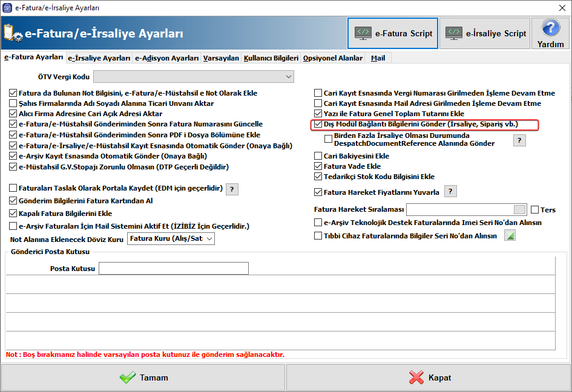This screenshot has width=572, height=392.
Task: Click help icon beside Fatura Hareket Fiyatlarını Yuvarla
Action: click(450, 192)
